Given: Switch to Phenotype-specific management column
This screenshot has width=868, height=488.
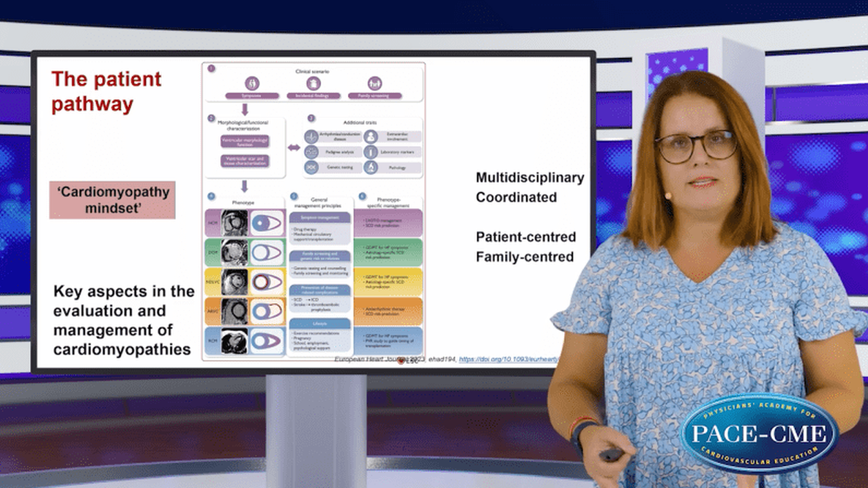Looking at the screenshot, I should click(x=389, y=201).
